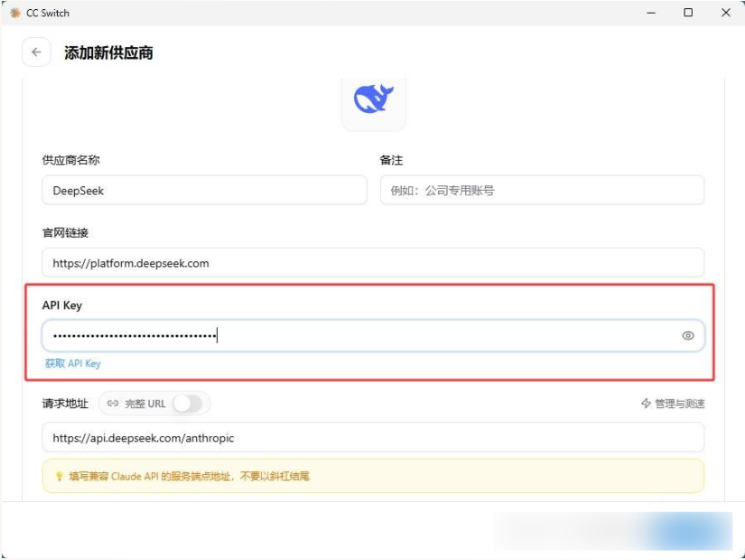
Task: Click the 请求地址 label
Action: pyautogui.click(x=65, y=404)
